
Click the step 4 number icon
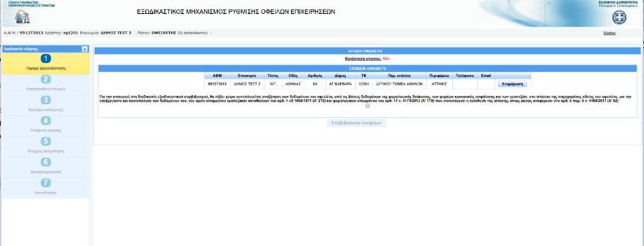[46, 121]
